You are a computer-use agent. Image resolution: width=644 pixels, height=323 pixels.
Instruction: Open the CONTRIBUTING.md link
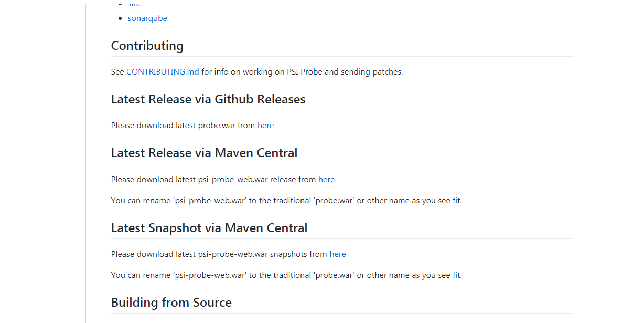pos(163,72)
